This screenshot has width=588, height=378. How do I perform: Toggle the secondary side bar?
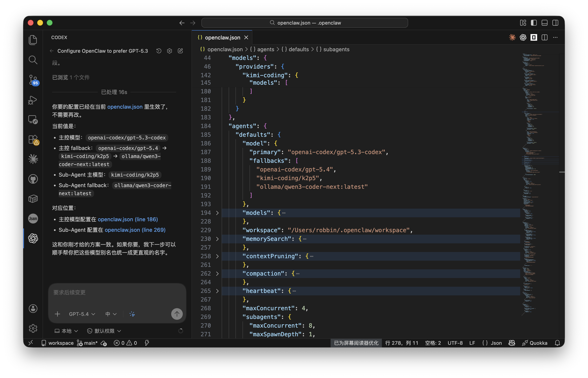coord(555,23)
